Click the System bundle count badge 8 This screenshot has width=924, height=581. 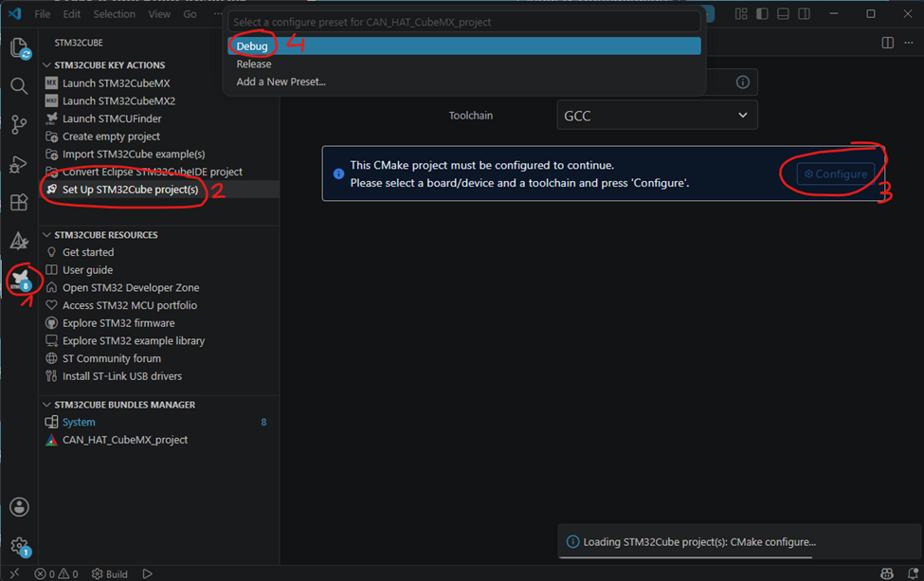(x=263, y=422)
